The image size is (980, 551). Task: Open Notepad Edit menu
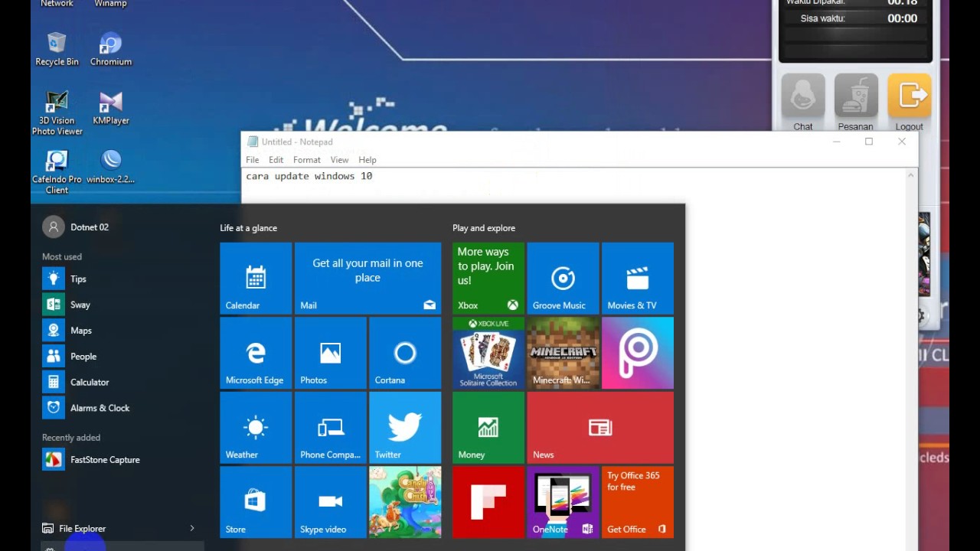pyautogui.click(x=276, y=160)
